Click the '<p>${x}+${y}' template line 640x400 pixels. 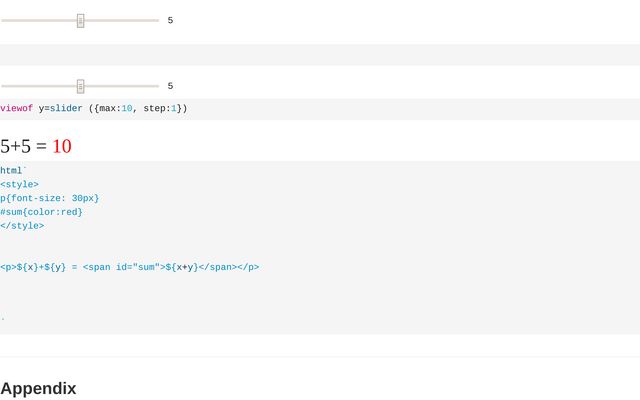pyautogui.click(x=130, y=267)
